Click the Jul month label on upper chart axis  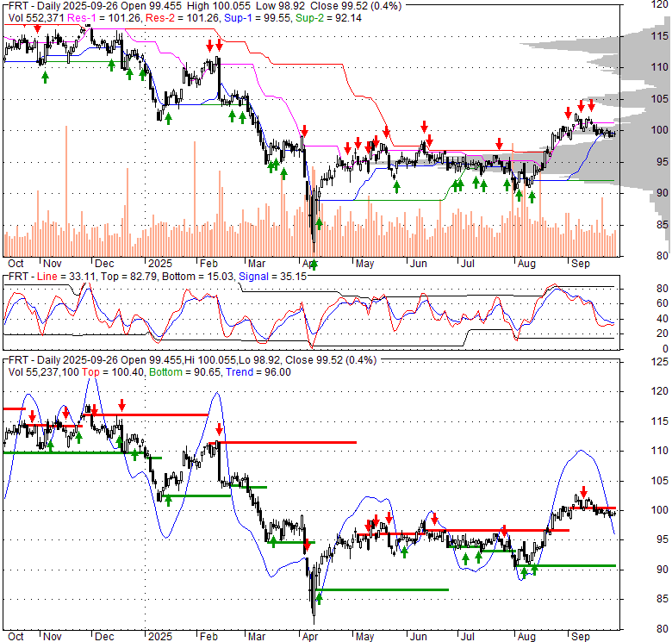coord(467,263)
